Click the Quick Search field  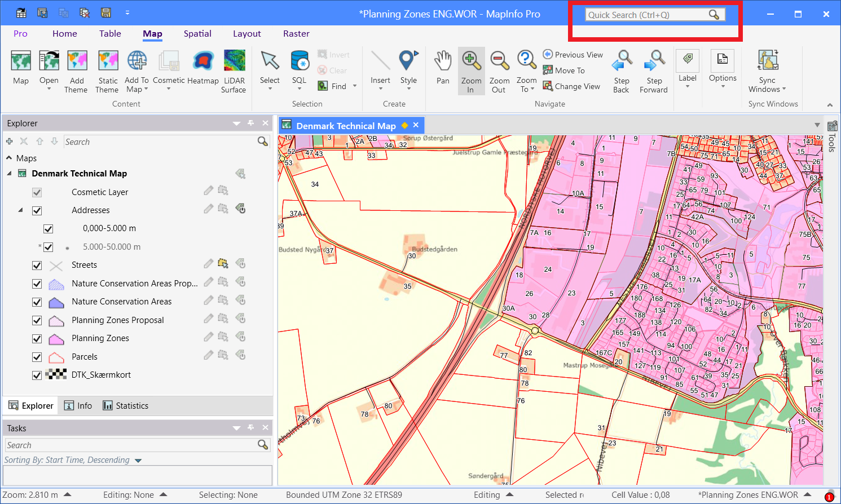[x=654, y=15]
